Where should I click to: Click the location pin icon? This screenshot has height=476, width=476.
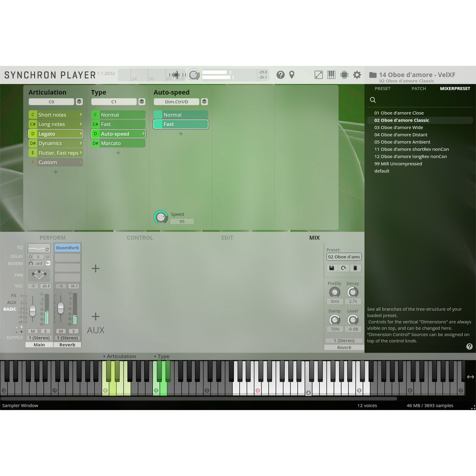[292, 75]
